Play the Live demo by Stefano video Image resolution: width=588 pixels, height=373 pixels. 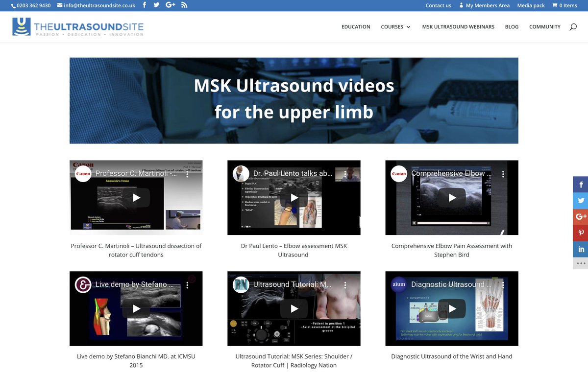pyautogui.click(x=136, y=309)
